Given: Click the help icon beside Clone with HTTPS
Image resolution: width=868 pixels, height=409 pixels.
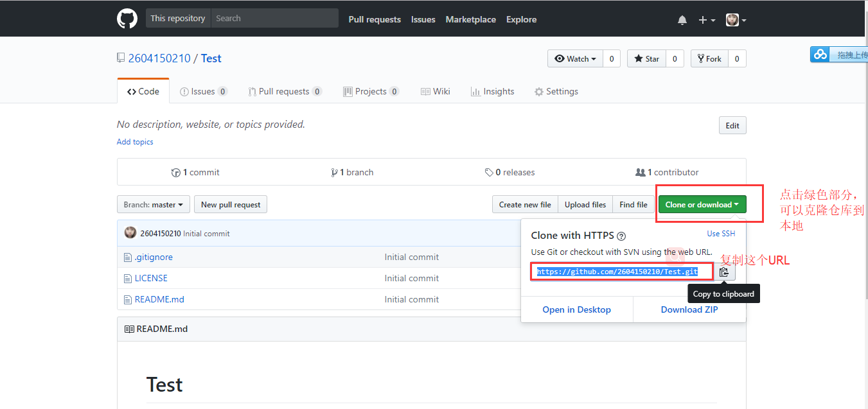Looking at the screenshot, I should click(621, 236).
